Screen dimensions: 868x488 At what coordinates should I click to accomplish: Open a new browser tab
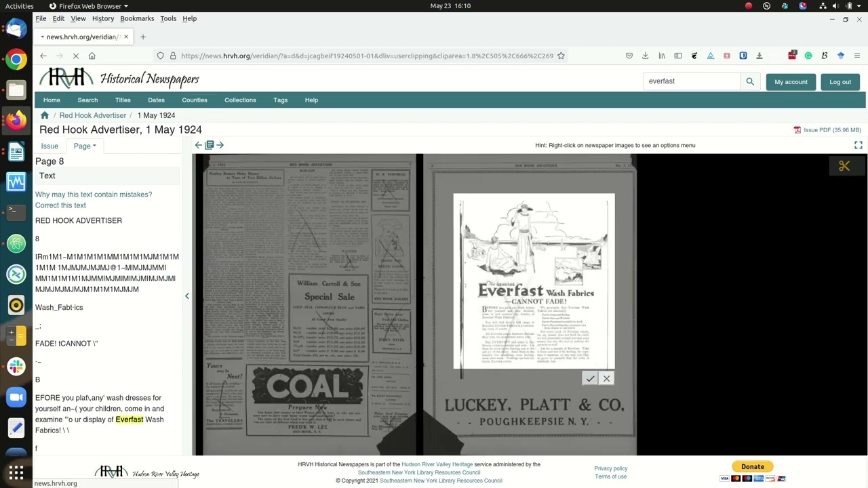(143, 37)
